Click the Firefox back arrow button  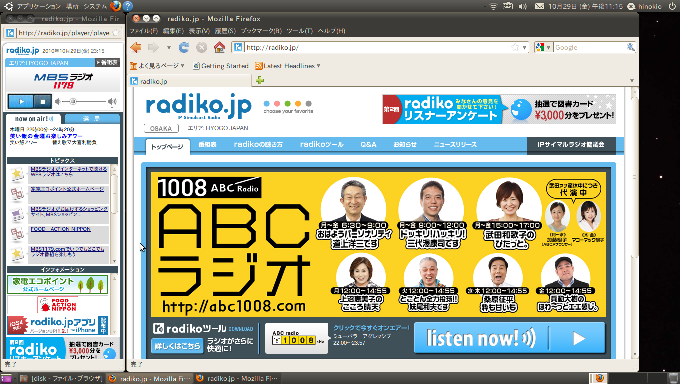[136, 47]
